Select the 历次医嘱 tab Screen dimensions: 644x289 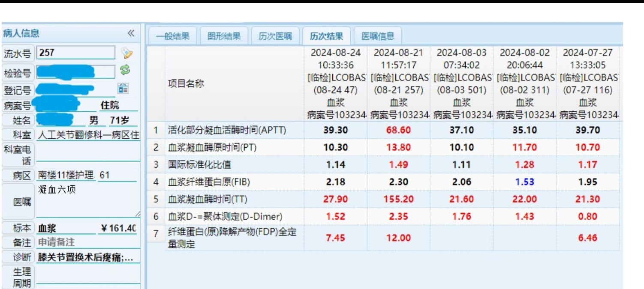click(x=275, y=36)
